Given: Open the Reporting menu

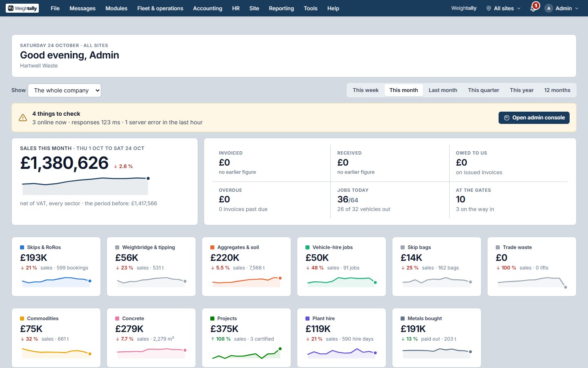Looking at the screenshot, I should pyautogui.click(x=281, y=8).
